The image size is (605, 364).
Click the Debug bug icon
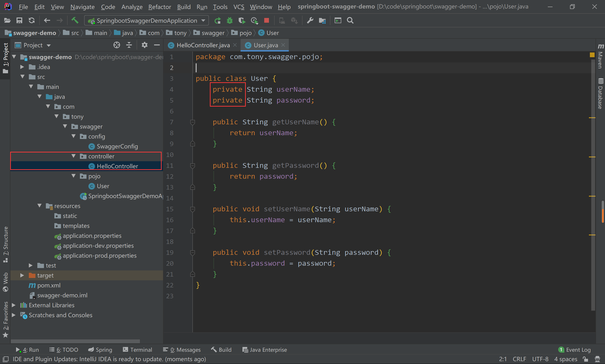point(229,21)
